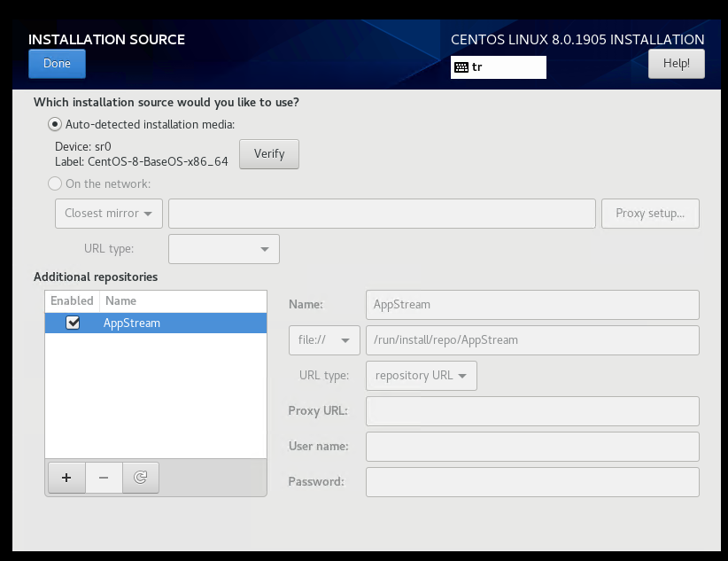Remove selected repository with minus icon

[x=104, y=478]
